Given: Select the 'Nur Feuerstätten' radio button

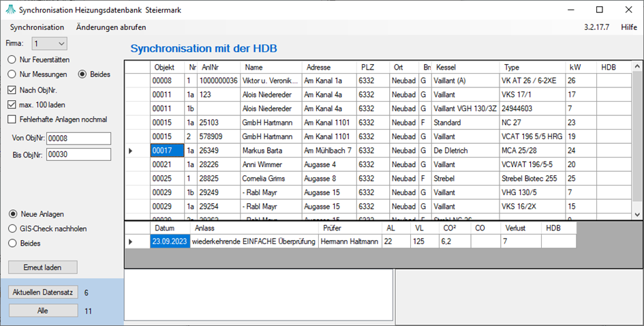Looking at the screenshot, I should click(12, 59).
